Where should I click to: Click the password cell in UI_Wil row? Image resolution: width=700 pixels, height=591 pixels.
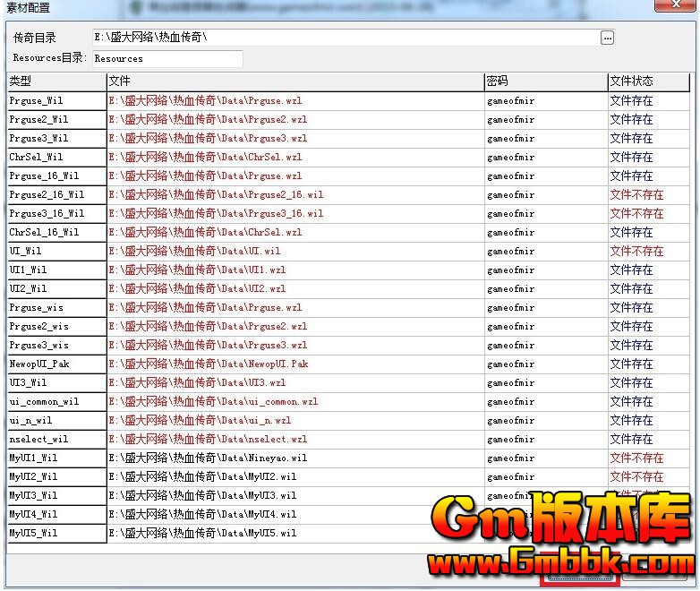coord(545,252)
